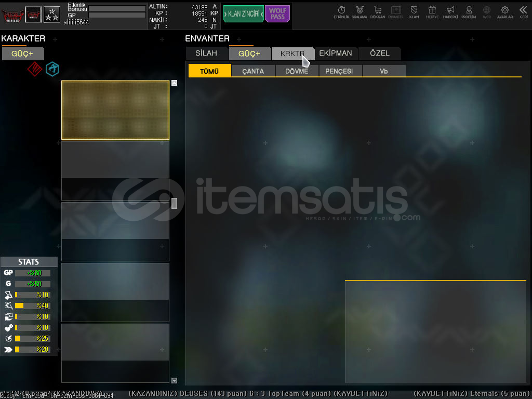Open the Hediye gift box icon
Screen dimensions: 532x399
(432, 11)
